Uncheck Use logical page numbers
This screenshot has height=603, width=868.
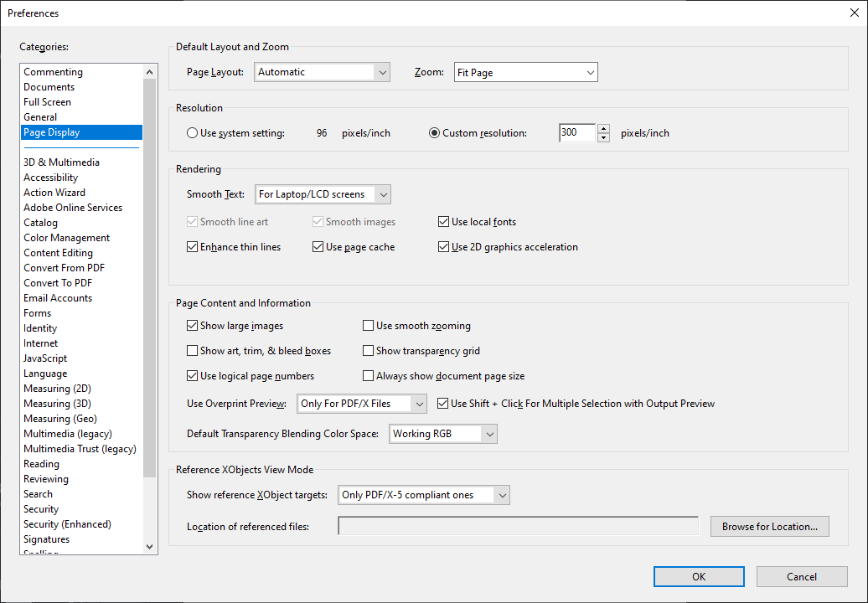coord(193,375)
